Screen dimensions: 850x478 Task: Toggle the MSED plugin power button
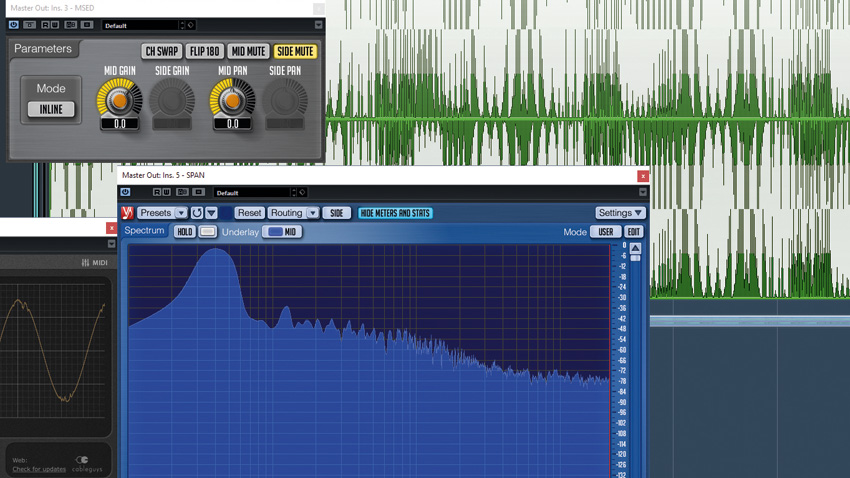click(x=14, y=25)
